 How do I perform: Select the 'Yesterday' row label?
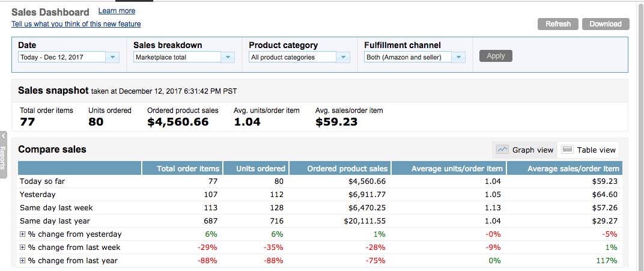[x=37, y=195]
